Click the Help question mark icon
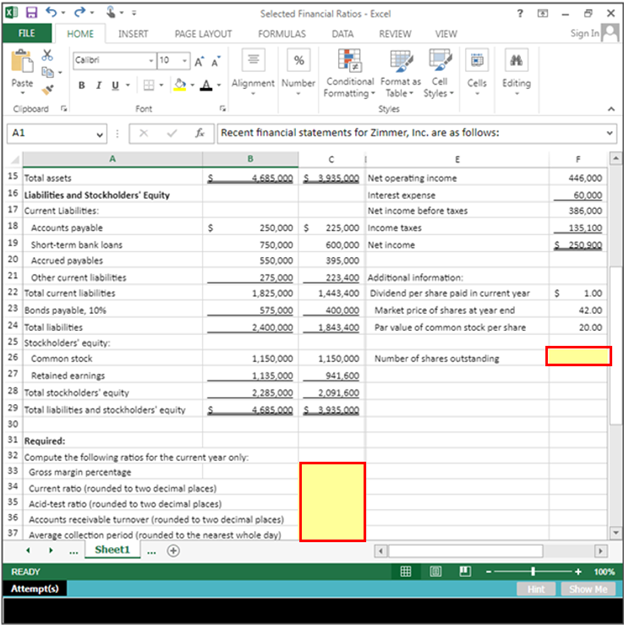Screen dimensions: 624x625 pos(520,14)
